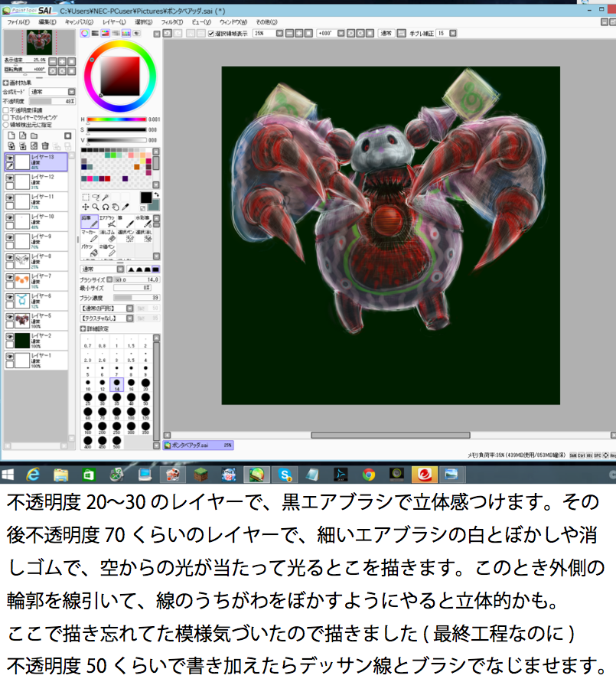Select the pencil (鉛筆) brush tool
Image resolution: width=616 pixels, height=682 pixels.
(x=90, y=221)
